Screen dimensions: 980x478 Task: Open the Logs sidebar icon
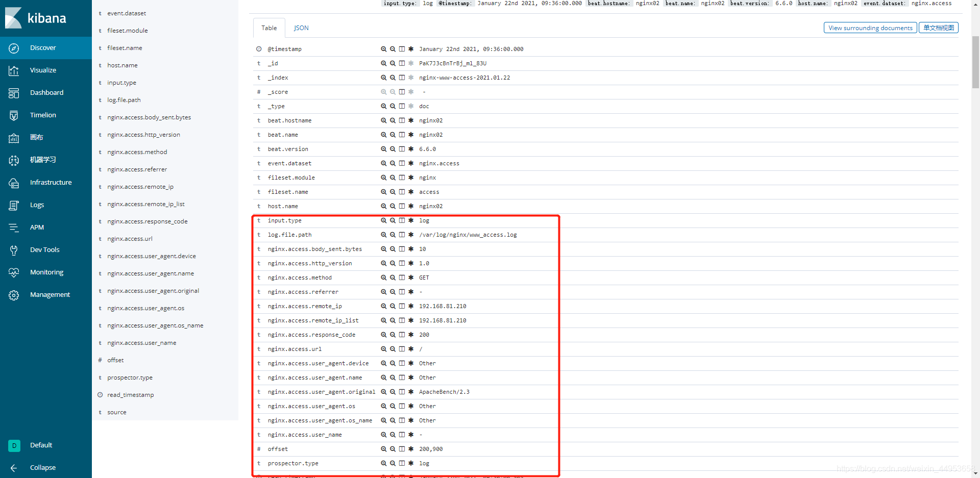(x=14, y=205)
